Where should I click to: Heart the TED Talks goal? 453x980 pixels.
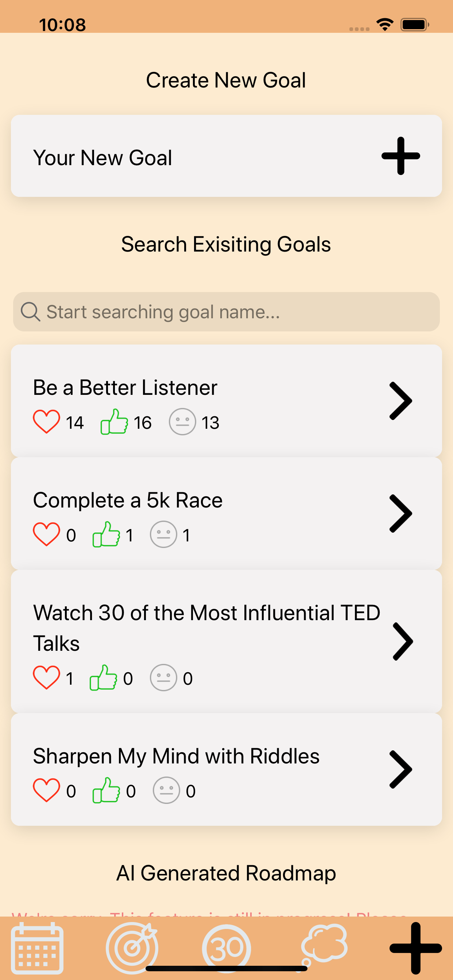point(46,677)
